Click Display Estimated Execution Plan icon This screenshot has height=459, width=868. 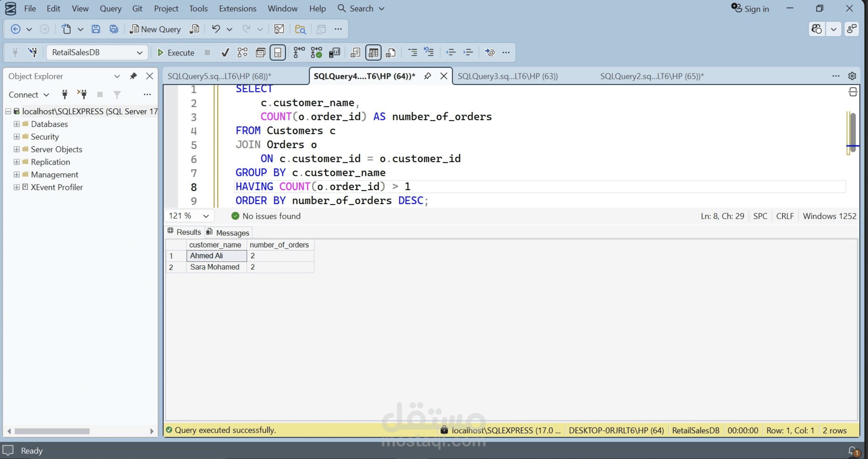pyautogui.click(x=242, y=52)
